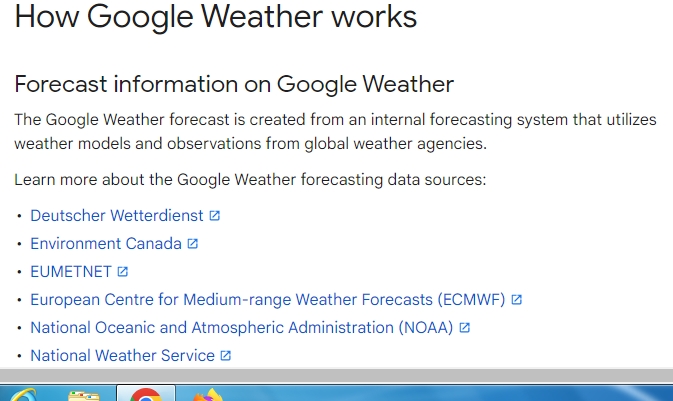Click the horizontal scrollbar below the page
The width and height of the screenshot is (673, 401).
click(336, 374)
